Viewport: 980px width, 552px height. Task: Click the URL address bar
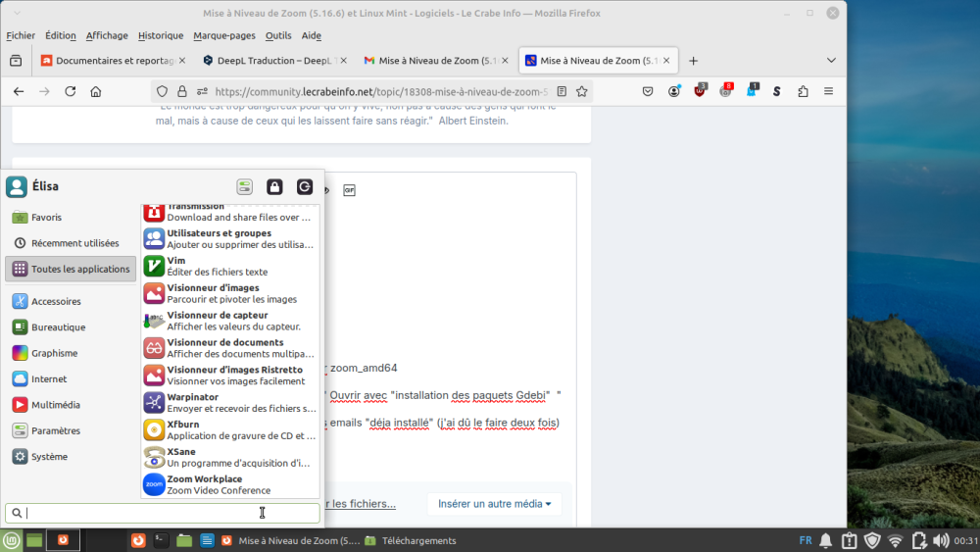point(380,91)
